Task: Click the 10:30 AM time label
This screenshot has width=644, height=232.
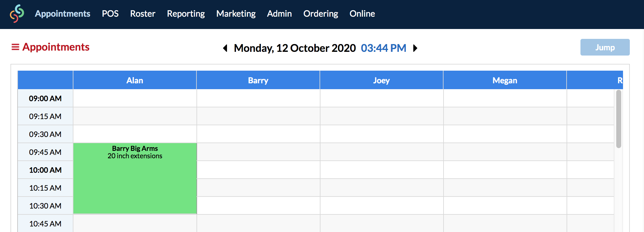Action: [45, 206]
